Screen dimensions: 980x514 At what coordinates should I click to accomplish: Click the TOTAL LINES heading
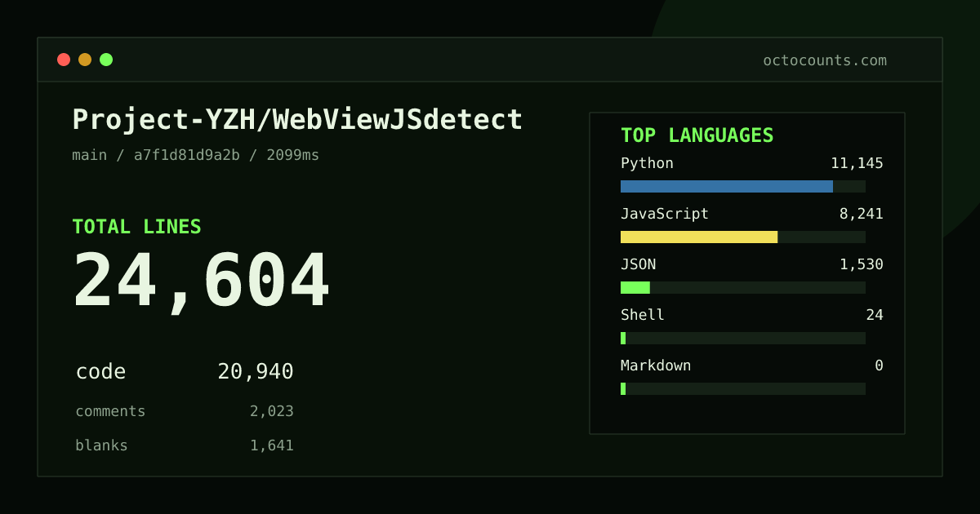136,227
